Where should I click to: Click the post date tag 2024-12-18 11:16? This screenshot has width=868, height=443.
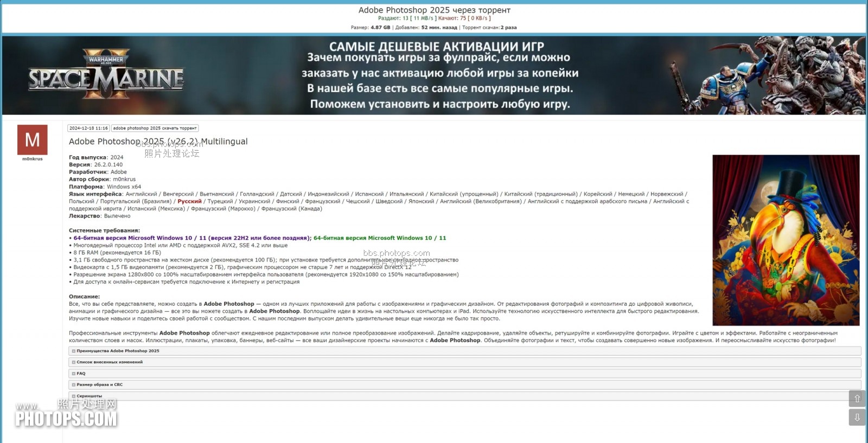tap(88, 129)
